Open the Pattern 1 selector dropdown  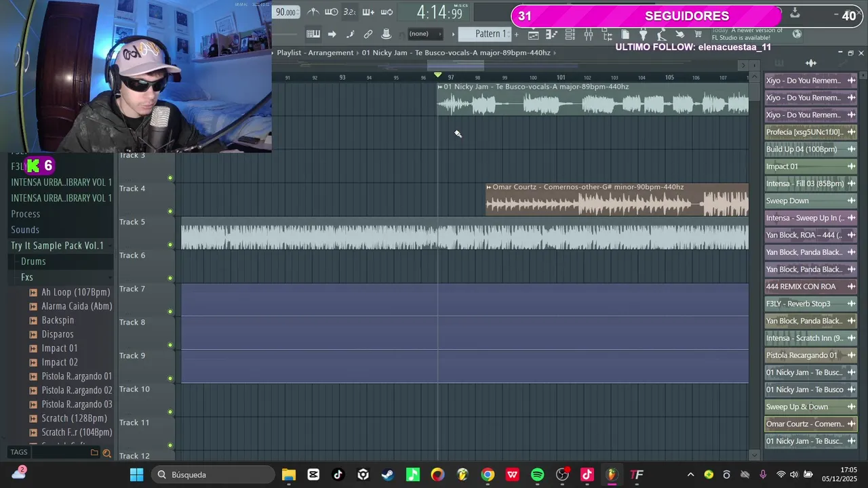point(486,34)
